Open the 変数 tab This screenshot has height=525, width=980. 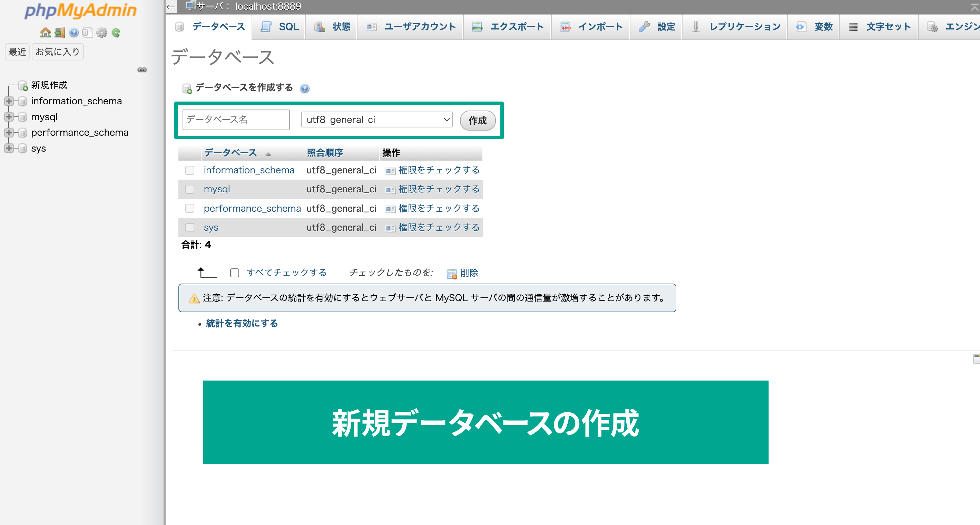coord(814,27)
